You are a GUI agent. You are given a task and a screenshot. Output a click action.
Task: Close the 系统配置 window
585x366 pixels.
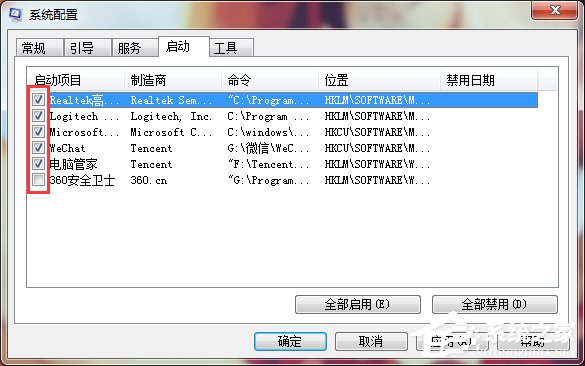tap(555, 10)
